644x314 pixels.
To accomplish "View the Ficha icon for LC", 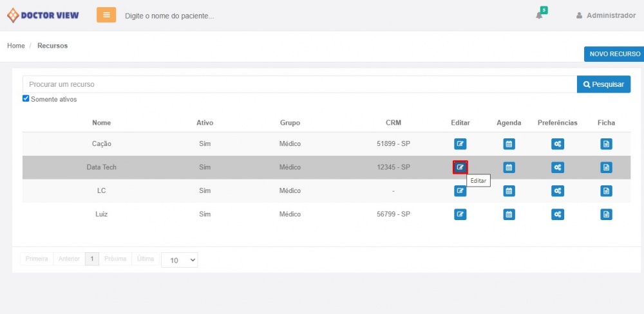I will point(606,190).
